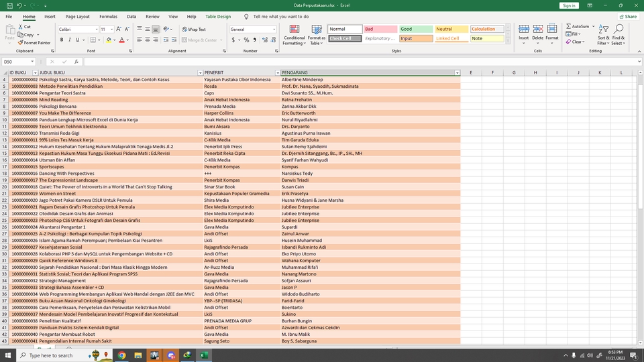
Task: Click the Save icon in title bar
Action: click(x=9, y=6)
